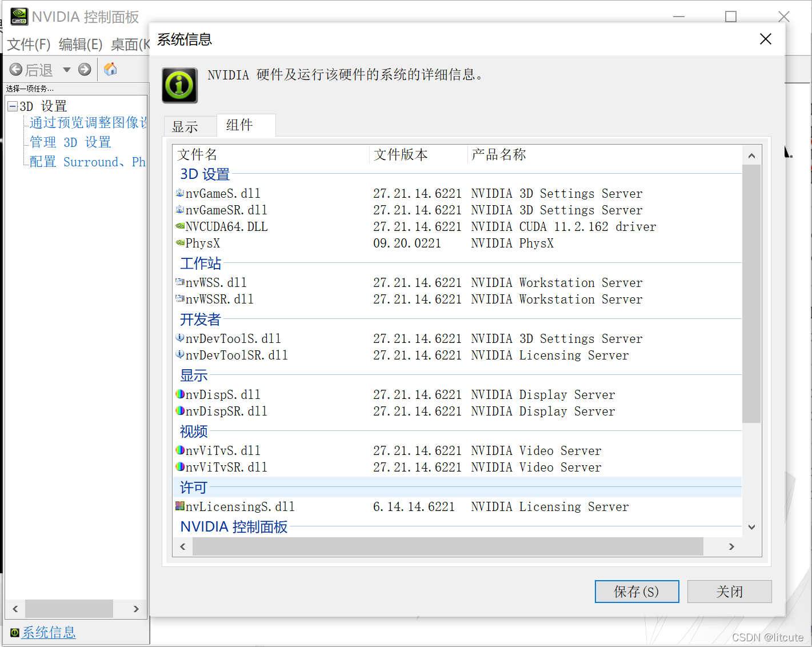Click the component list horizontal scrollbar thumb
The height and width of the screenshot is (647, 812).
[x=448, y=546]
